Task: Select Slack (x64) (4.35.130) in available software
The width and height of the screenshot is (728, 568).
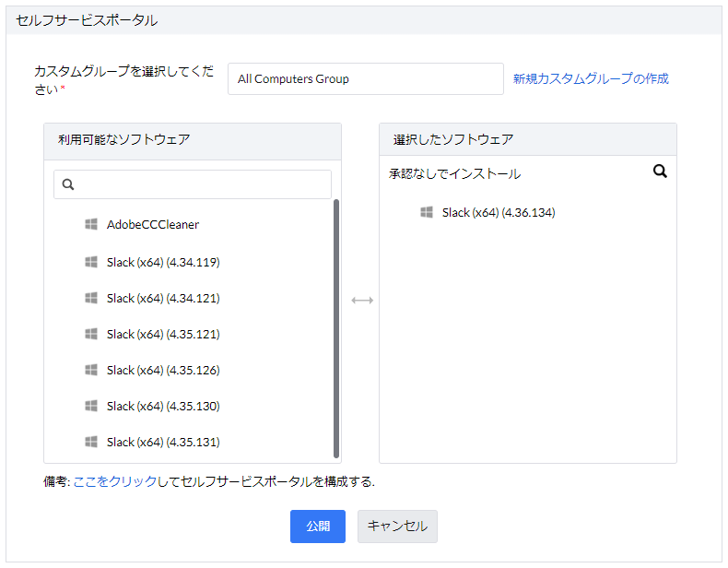Action: (163, 406)
